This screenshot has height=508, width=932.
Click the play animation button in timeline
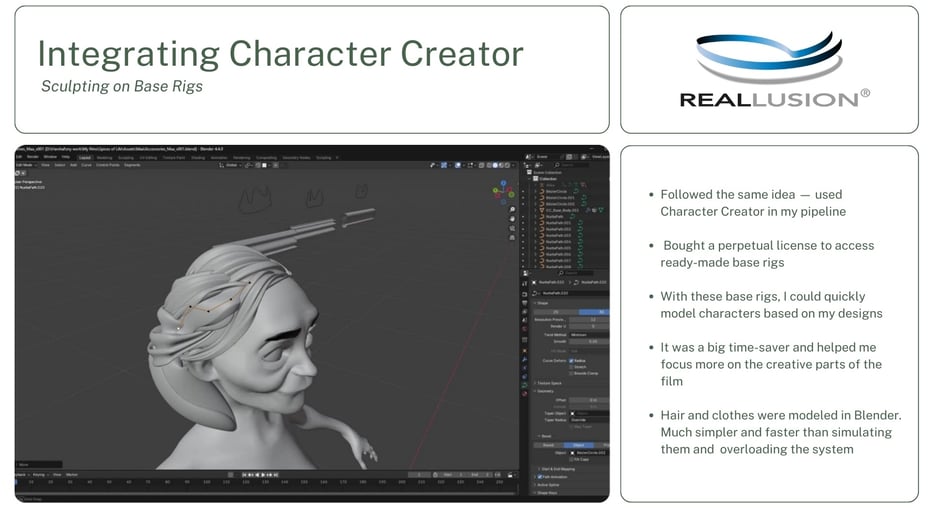[x=263, y=475]
